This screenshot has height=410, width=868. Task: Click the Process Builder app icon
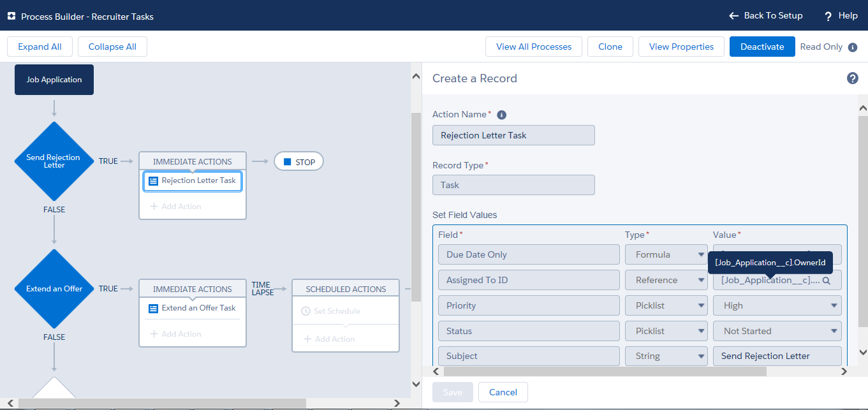tap(11, 16)
